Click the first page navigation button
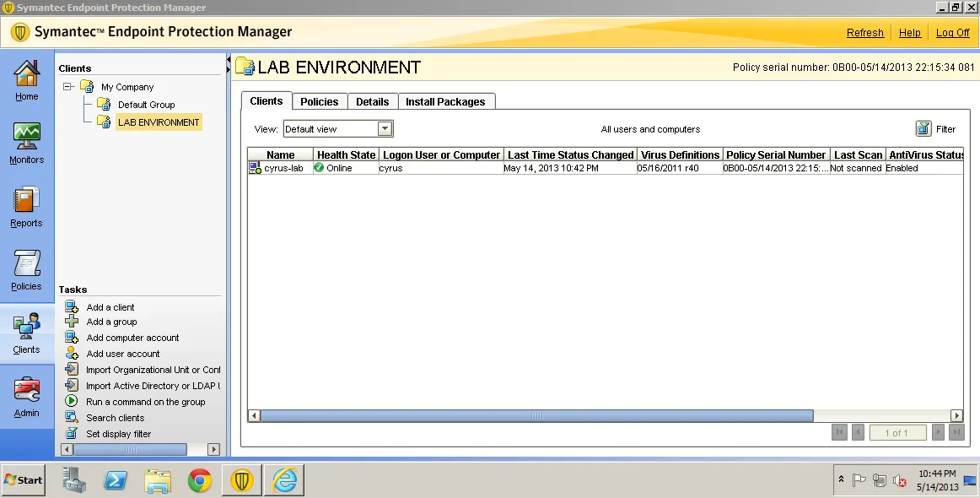Screen dimensions: 980x498 (839, 432)
